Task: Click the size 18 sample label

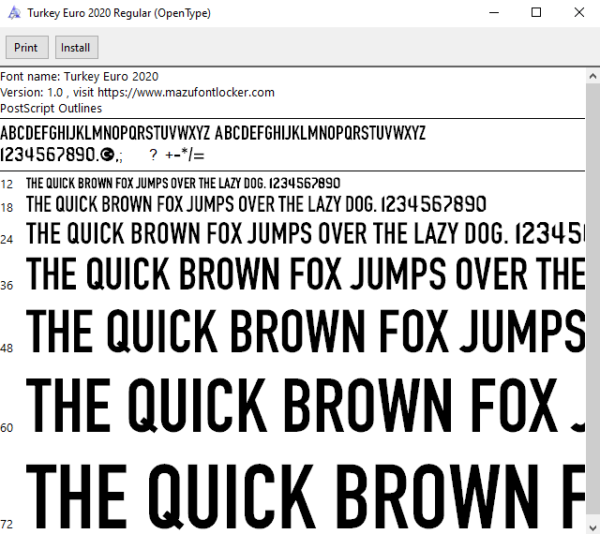Action: (x=7, y=208)
